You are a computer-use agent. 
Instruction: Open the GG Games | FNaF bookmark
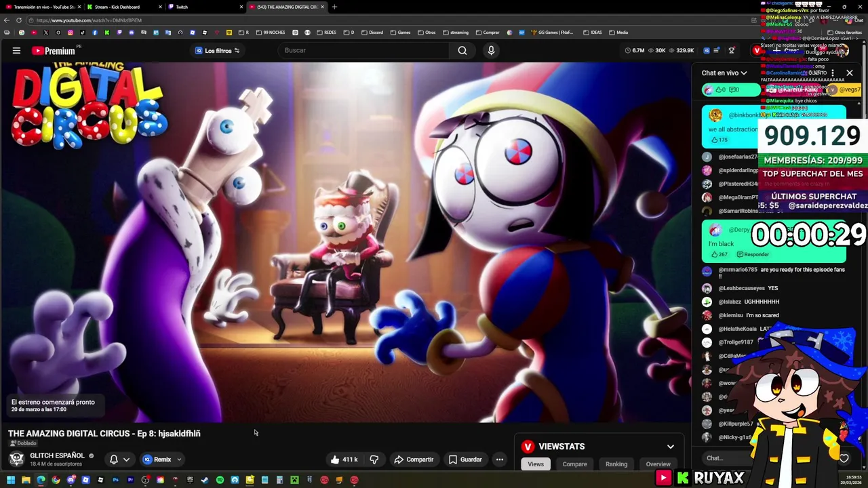(x=552, y=33)
